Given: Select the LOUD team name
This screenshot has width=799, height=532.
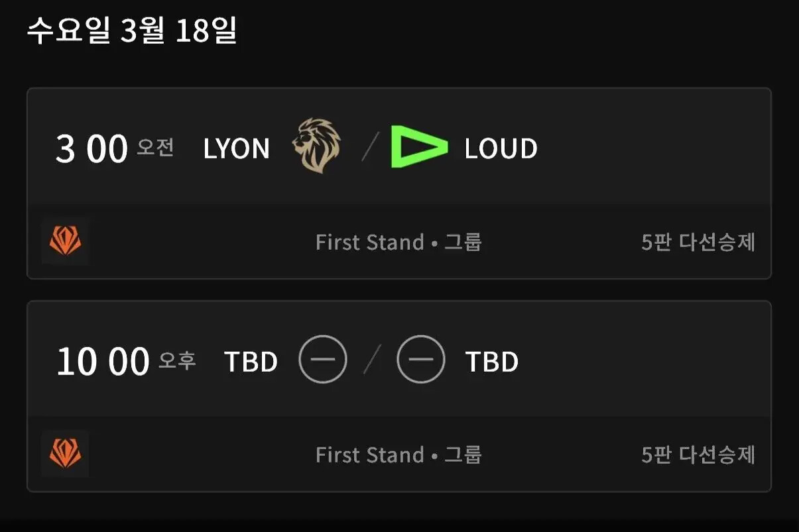Looking at the screenshot, I should click(501, 149).
